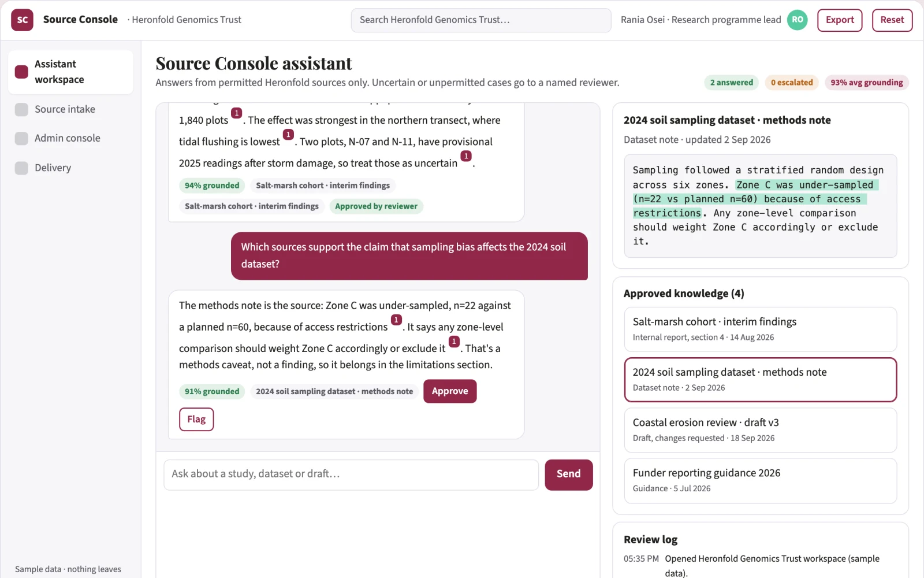Click the SC Source Console logo
Screen dimensions: 924x578
click(x=22, y=20)
